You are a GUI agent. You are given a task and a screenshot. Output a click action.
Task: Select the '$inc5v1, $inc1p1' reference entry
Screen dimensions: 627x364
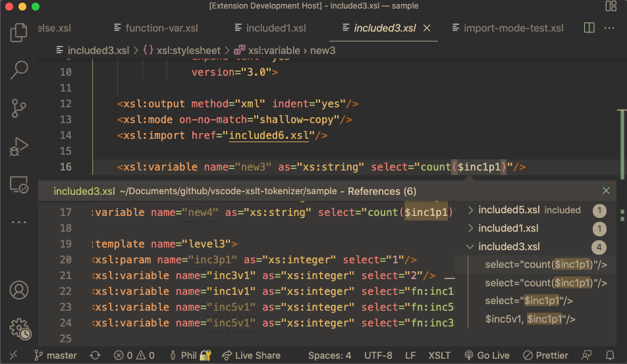(x=530, y=319)
